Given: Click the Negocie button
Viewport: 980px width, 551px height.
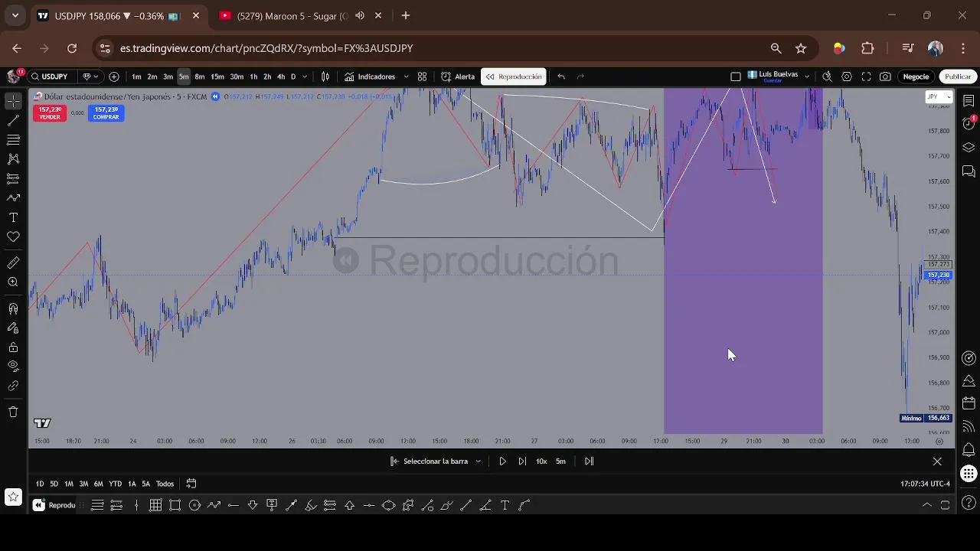Looking at the screenshot, I should 916,77.
